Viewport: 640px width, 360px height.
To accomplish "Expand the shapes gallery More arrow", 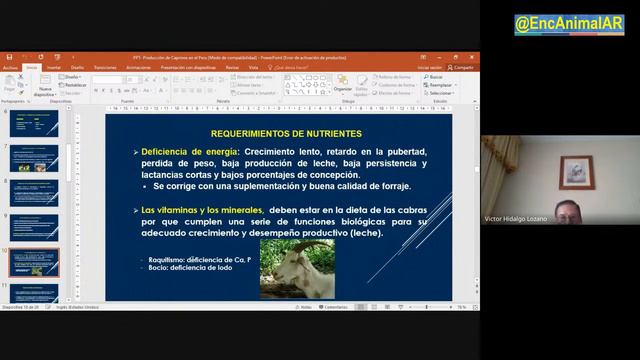I will (x=329, y=93).
